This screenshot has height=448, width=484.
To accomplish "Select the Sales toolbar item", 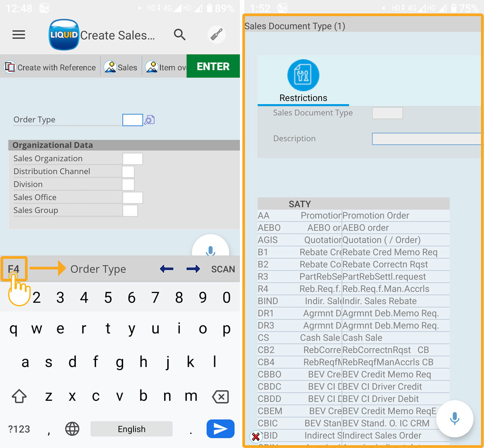I will (121, 67).
